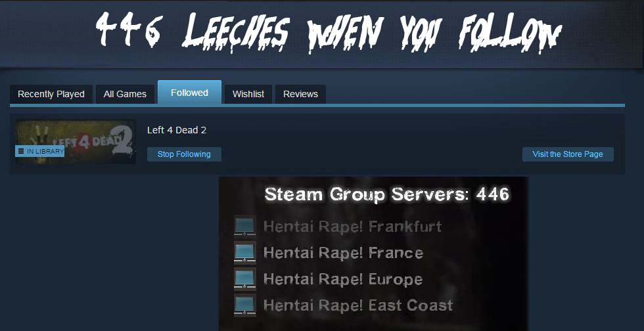Go to the Wishlist tab
Screen dimensions: 644x331
click(x=248, y=94)
